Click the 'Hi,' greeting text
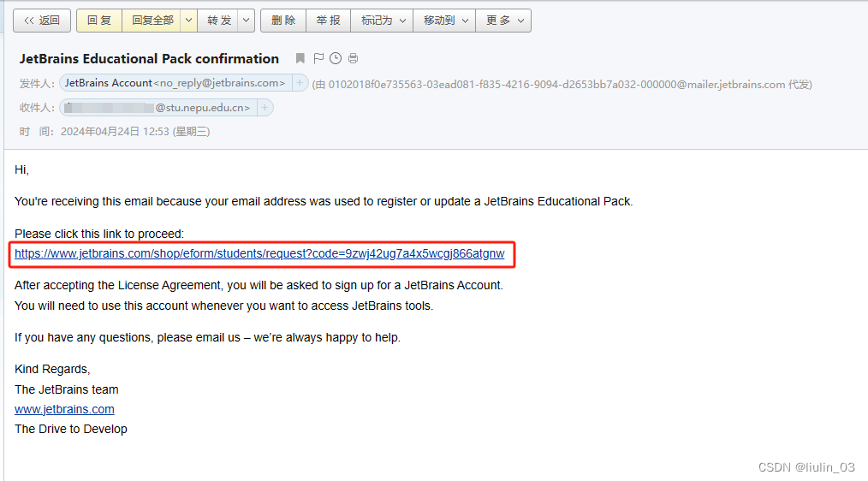 (x=21, y=170)
